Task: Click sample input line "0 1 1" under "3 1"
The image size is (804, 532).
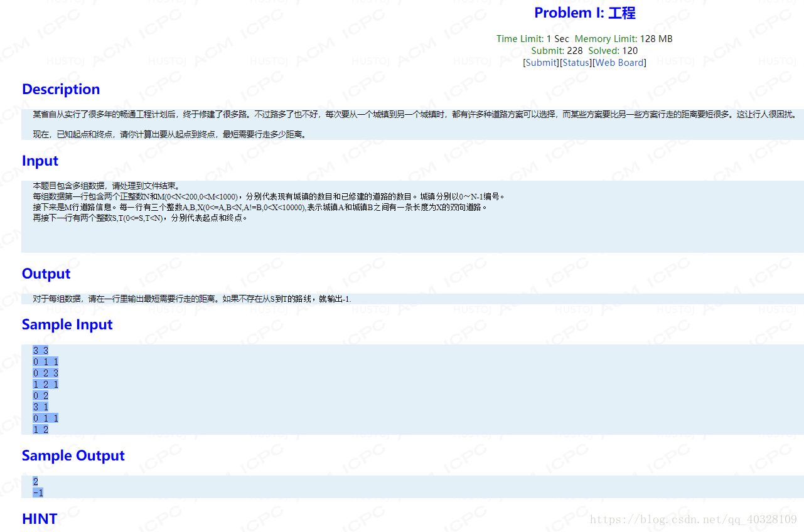Action: coord(46,418)
